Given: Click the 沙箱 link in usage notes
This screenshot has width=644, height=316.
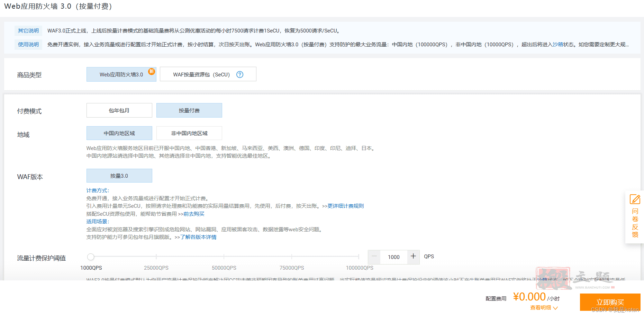Looking at the screenshot, I should (x=558, y=45).
